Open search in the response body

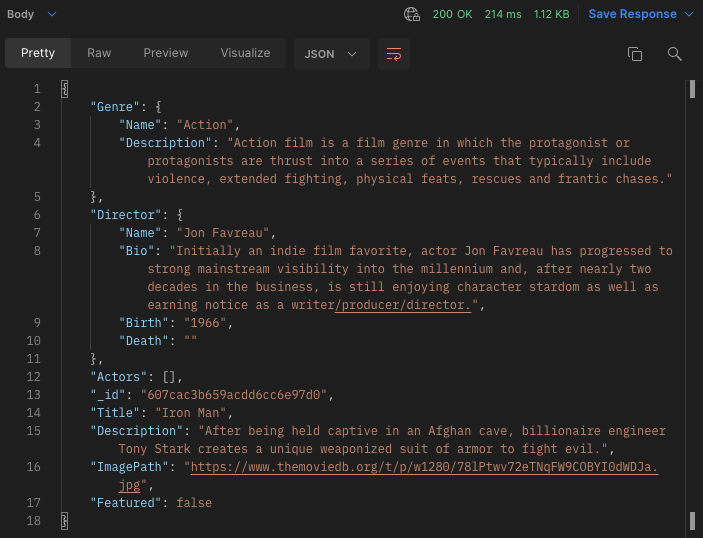point(674,54)
